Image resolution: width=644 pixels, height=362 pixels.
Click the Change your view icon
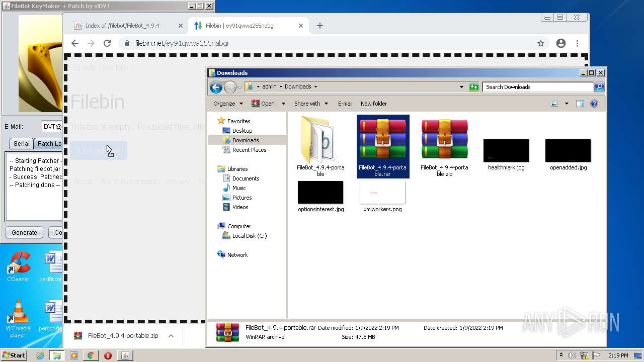point(554,104)
